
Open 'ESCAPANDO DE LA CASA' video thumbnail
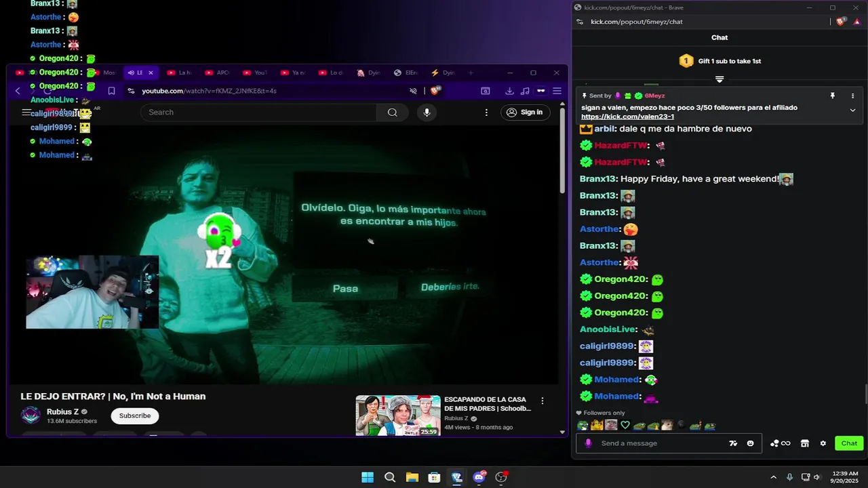pyautogui.click(x=398, y=415)
